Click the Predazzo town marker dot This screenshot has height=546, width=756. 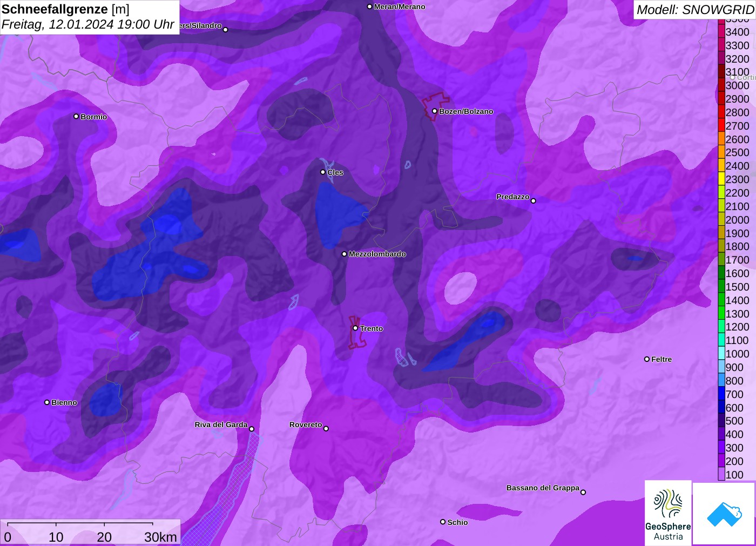(534, 200)
